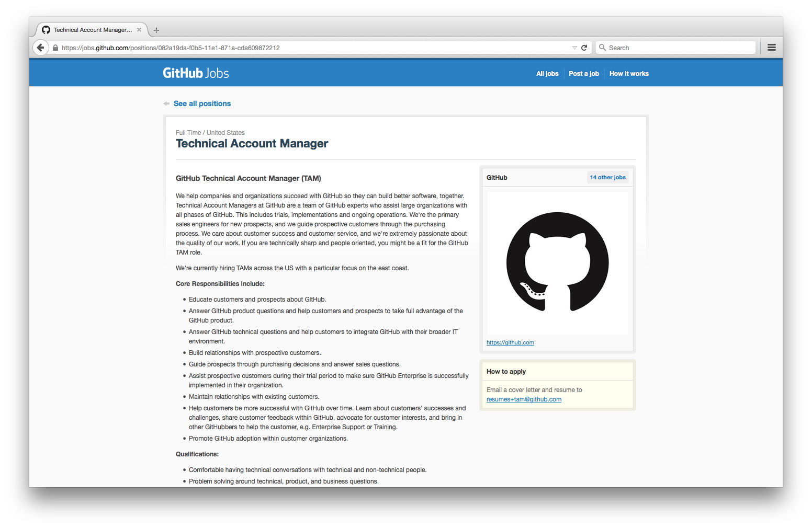The height and width of the screenshot is (529, 812).
Task: Click bullet 'Comfortable having technical conversations'
Action: (308, 470)
